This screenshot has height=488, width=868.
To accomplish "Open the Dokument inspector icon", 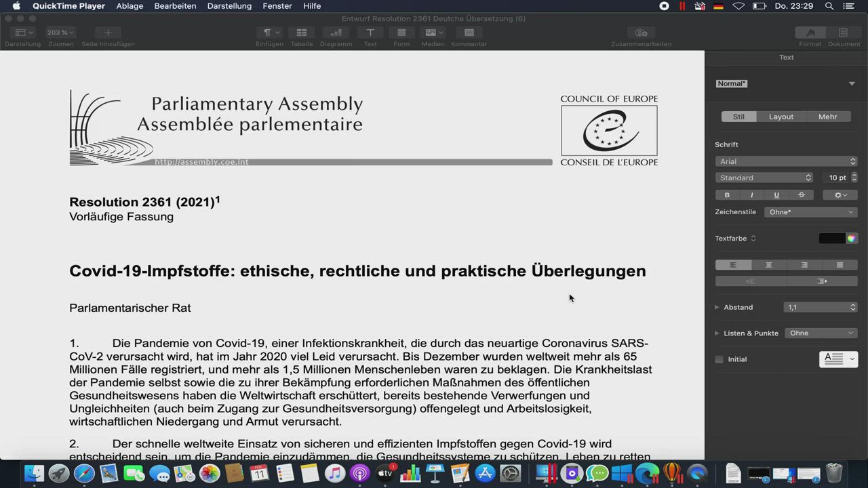I will click(843, 33).
